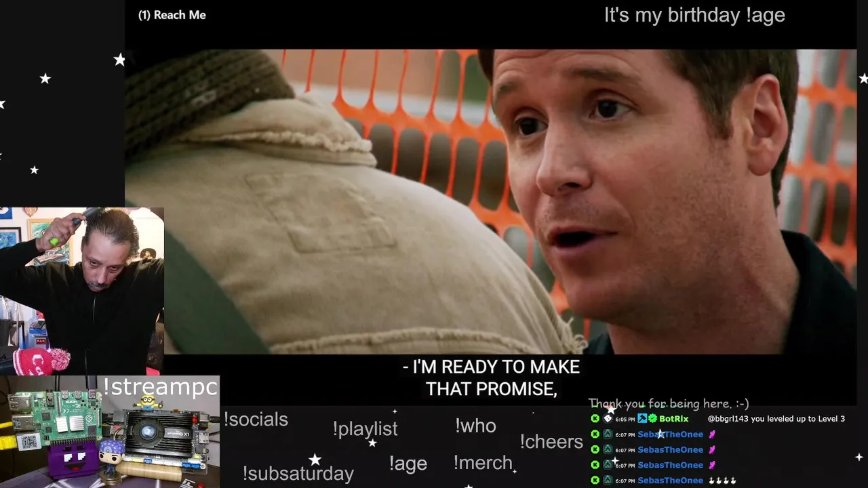Click the streamer webcam feed
Screen dimensions: 868x488
click(82, 291)
